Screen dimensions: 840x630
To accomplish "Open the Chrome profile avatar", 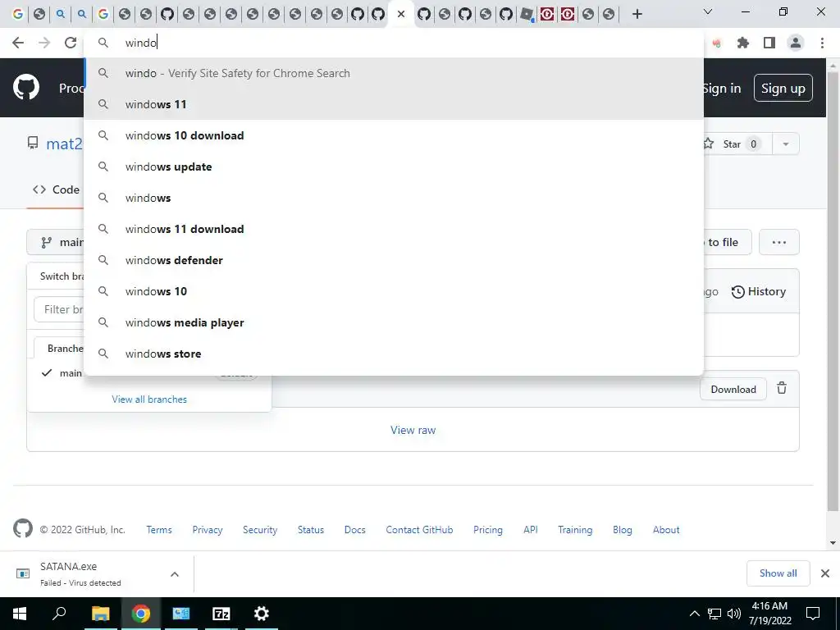I will point(796,43).
